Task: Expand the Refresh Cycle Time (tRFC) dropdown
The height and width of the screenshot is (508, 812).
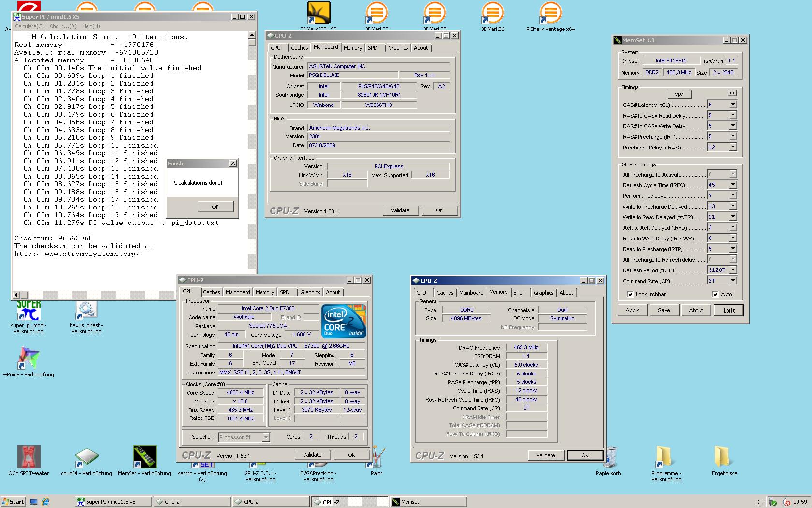Action: (x=733, y=185)
